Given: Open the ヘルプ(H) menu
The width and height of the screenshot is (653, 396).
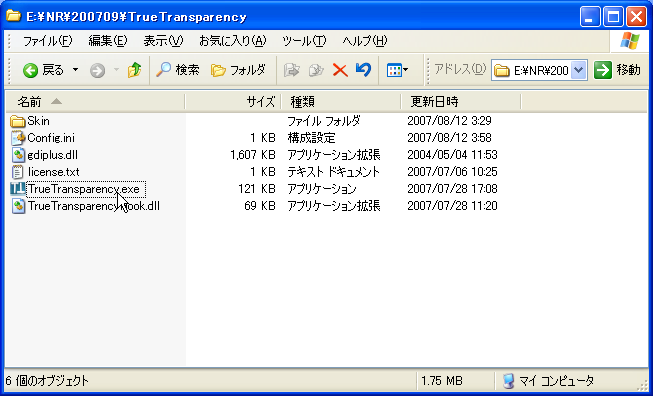Looking at the screenshot, I should [x=364, y=41].
